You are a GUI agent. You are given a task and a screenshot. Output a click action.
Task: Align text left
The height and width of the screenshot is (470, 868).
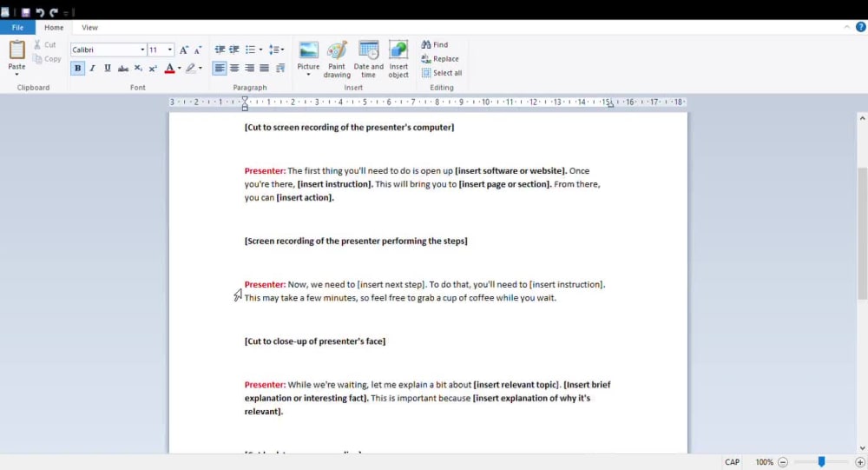click(x=220, y=68)
